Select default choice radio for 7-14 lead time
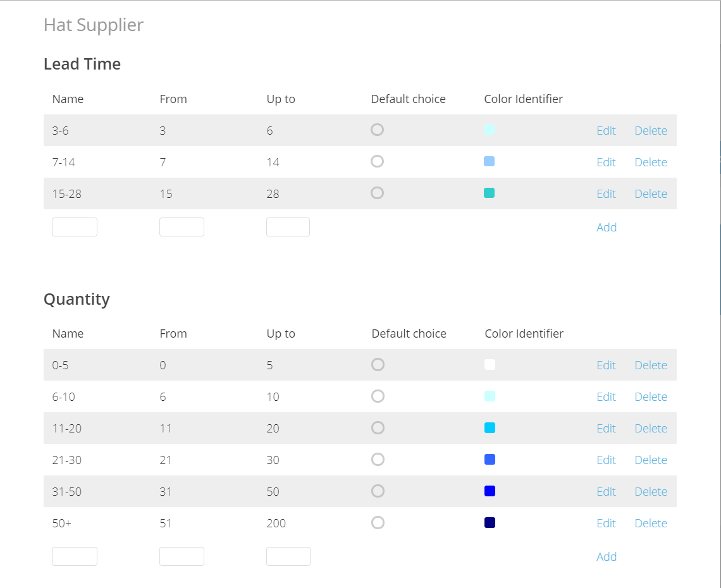The image size is (721, 588). click(x=377, y=161)
